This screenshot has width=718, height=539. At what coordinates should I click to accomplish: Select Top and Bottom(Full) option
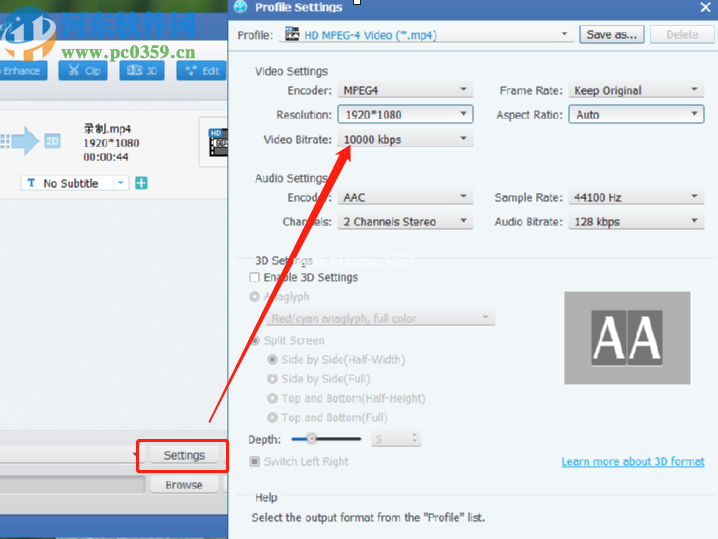click(272, 417)
